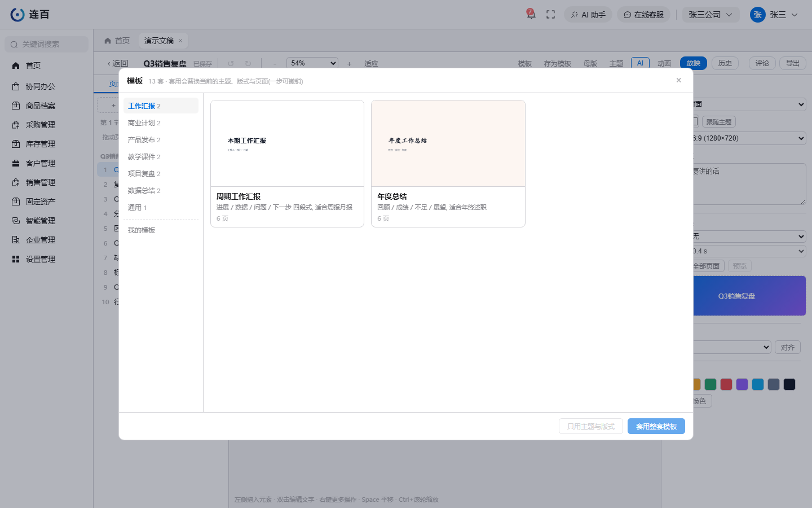Open 销售管理 icon in sidebar
The image size is (812, 508).
pyautogui.click(x=16, y=182)
